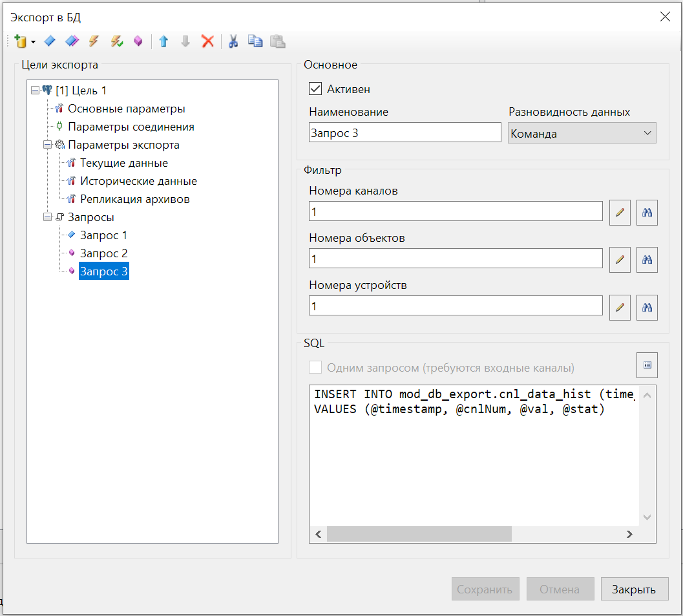Screen dimensions: 683x616
Task: Collapse the Параметры экспорта node
Action: (x=47, y=145)
